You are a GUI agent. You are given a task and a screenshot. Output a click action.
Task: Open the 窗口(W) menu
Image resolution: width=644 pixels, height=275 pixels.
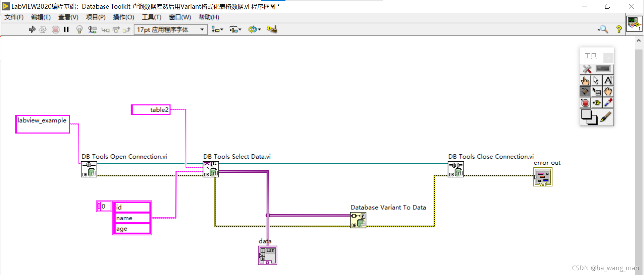[x=180, y=17]
